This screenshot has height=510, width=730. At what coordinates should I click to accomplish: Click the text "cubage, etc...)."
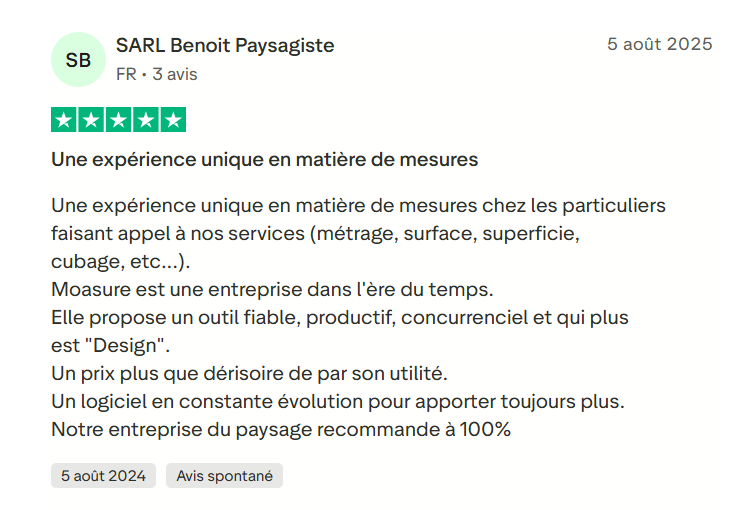click(120, 262)
